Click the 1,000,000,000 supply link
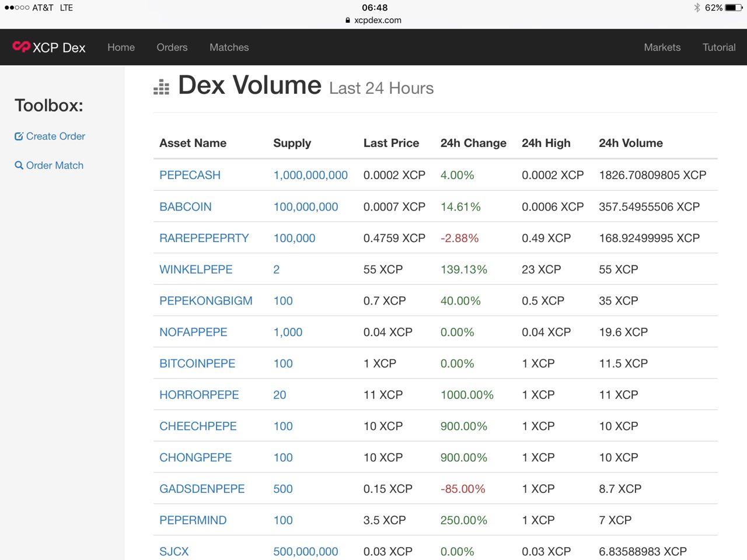Image resolution: width=747 pixels, height=560 pixels. click(x=310, y=175)
